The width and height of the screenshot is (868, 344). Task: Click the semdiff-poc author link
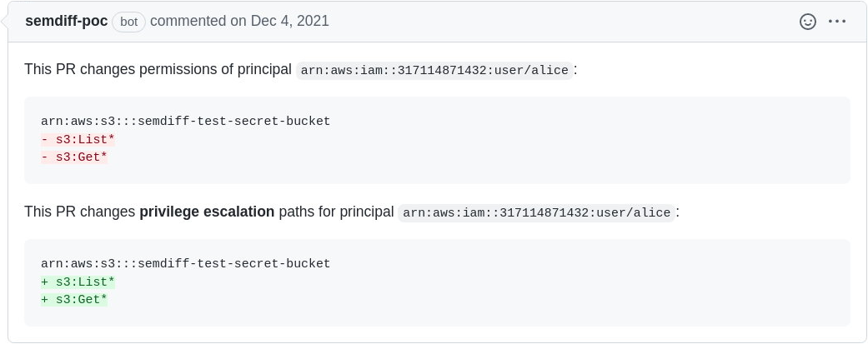[x=67, y=22]
